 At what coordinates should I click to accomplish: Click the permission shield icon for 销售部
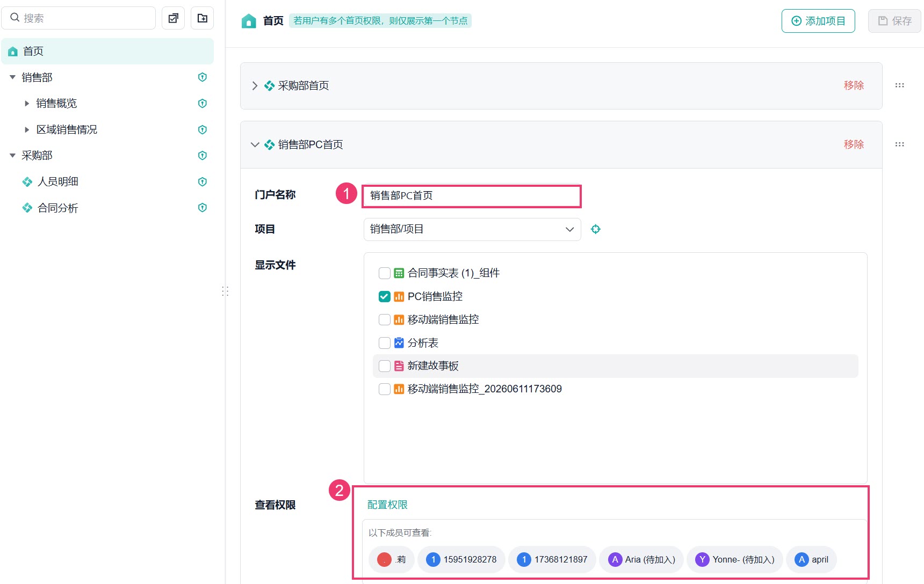tap(203, 77)
